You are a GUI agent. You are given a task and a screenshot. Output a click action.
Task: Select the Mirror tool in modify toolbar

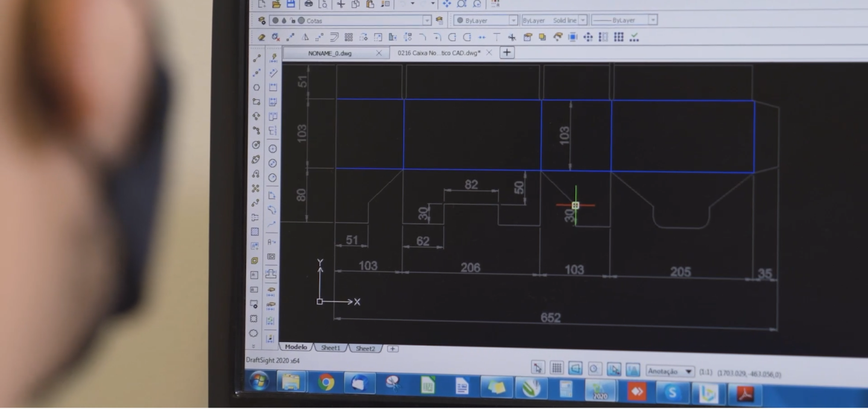pos(305,37)
